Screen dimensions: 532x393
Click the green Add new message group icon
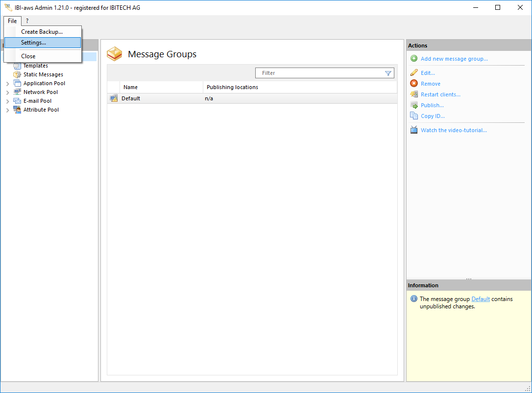tap(414, 59)
